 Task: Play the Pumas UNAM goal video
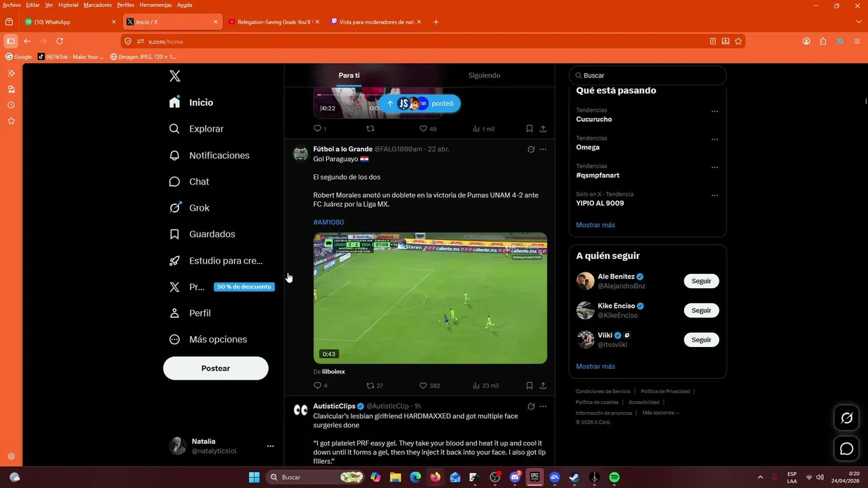click(x=430, y=298)
